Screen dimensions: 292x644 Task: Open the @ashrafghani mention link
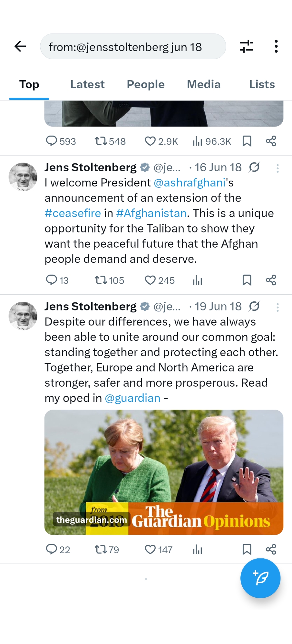click(x=190, y=183)
